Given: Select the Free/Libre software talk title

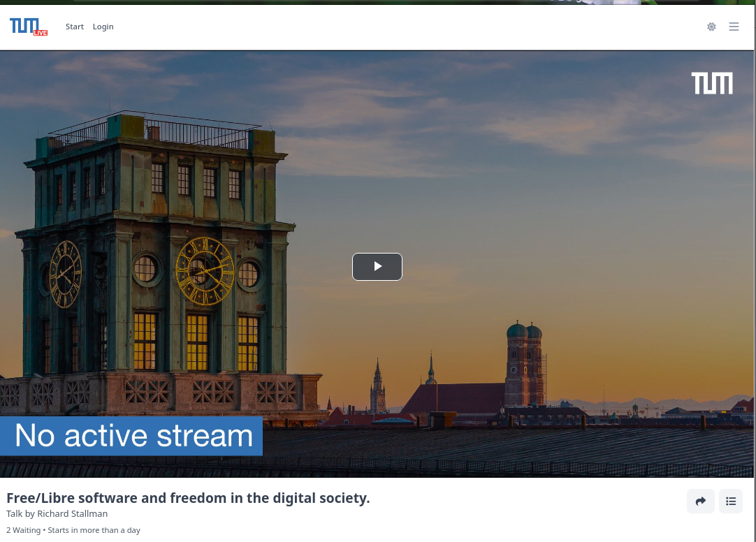Looking at the screenshot, I should [x=188, y=498].
